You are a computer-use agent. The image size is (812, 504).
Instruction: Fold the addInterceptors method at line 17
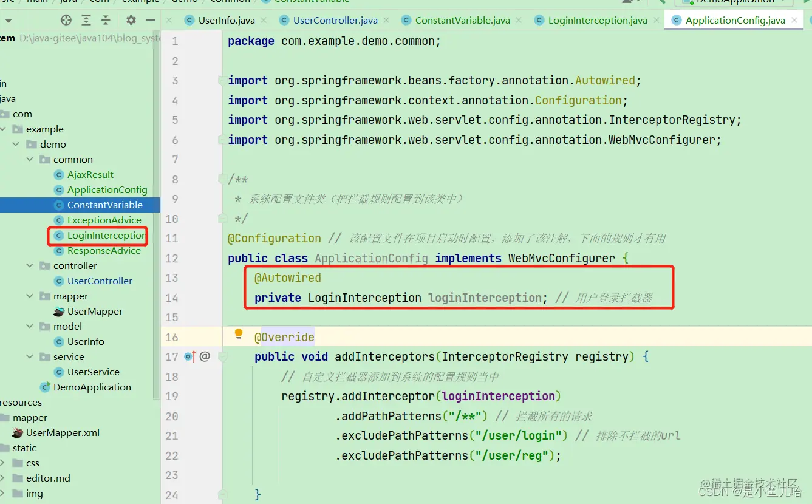coord(222,356)
